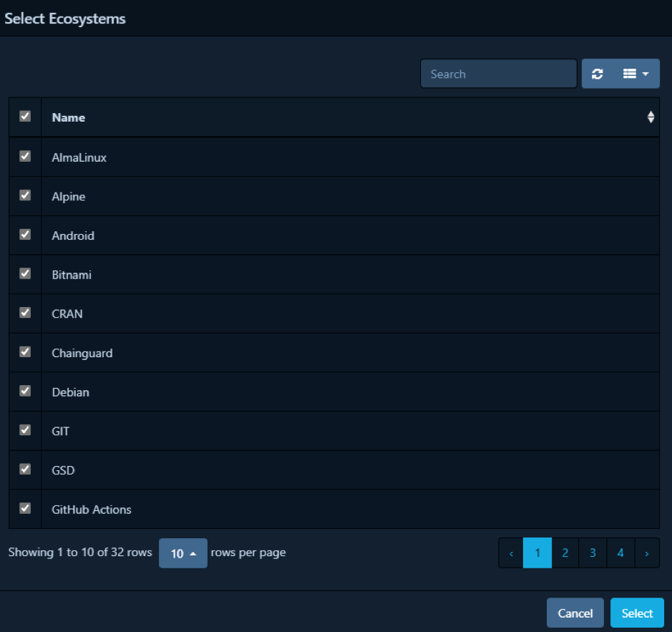Deselect the CRAN checkbox
Screen dimensions: 672x632
[25, 313]
